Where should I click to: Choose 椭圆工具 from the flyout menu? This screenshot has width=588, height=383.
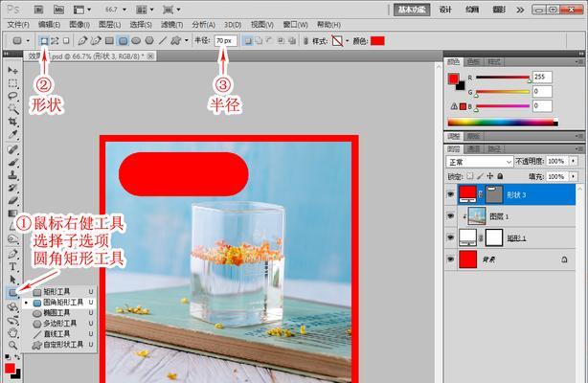(x=58, y=312)
